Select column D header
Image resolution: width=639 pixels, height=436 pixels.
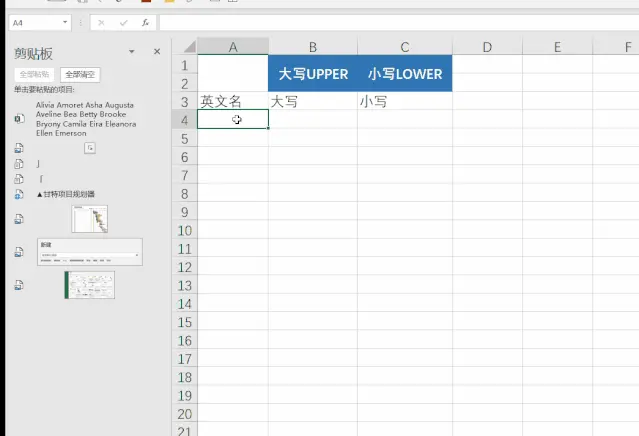point(487,47)
